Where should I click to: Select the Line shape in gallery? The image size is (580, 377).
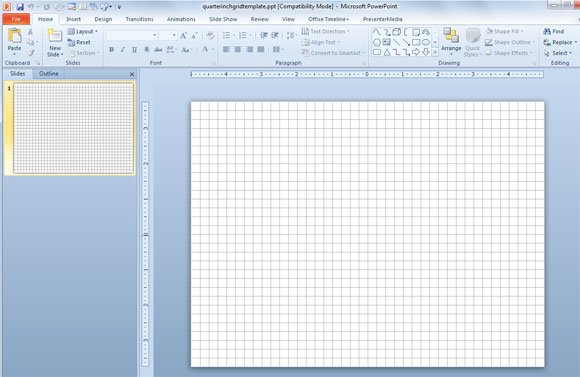[x=396, y=42]
